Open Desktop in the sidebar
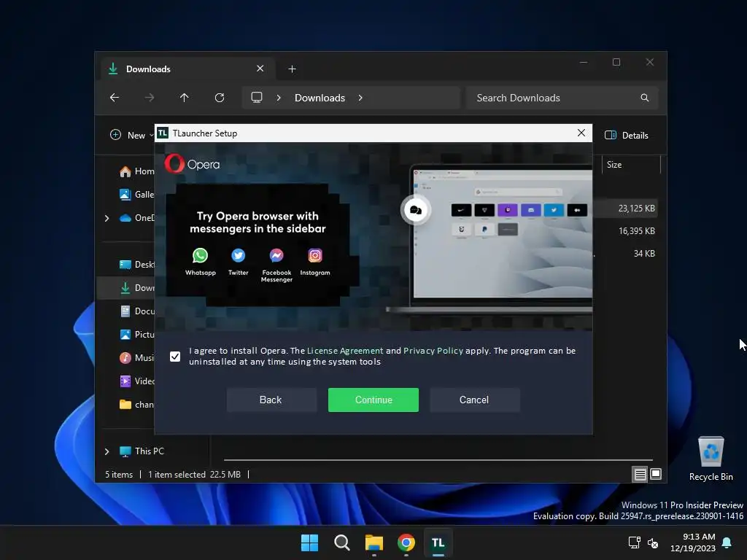Viewport: 747px width, 560px height. click(136, 264)
